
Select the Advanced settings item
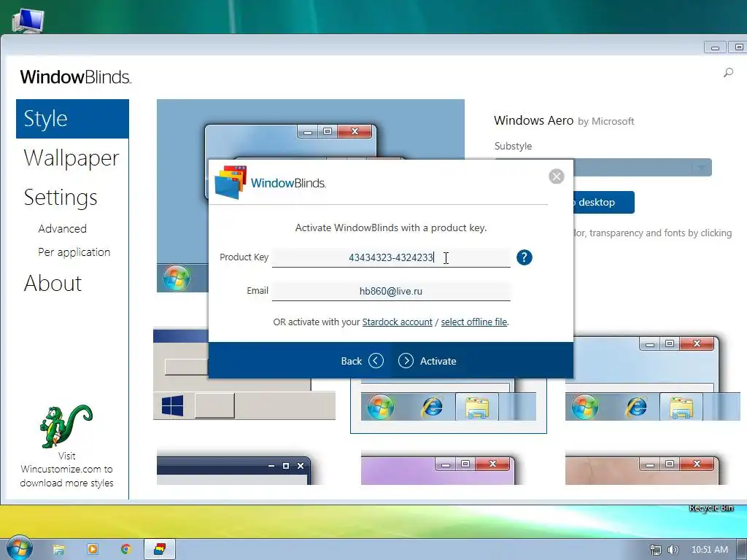point(63,228)
